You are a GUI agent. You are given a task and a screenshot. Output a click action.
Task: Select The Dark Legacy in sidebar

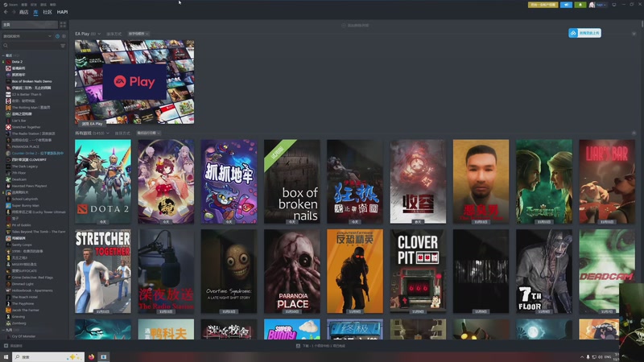coord(25,167)
